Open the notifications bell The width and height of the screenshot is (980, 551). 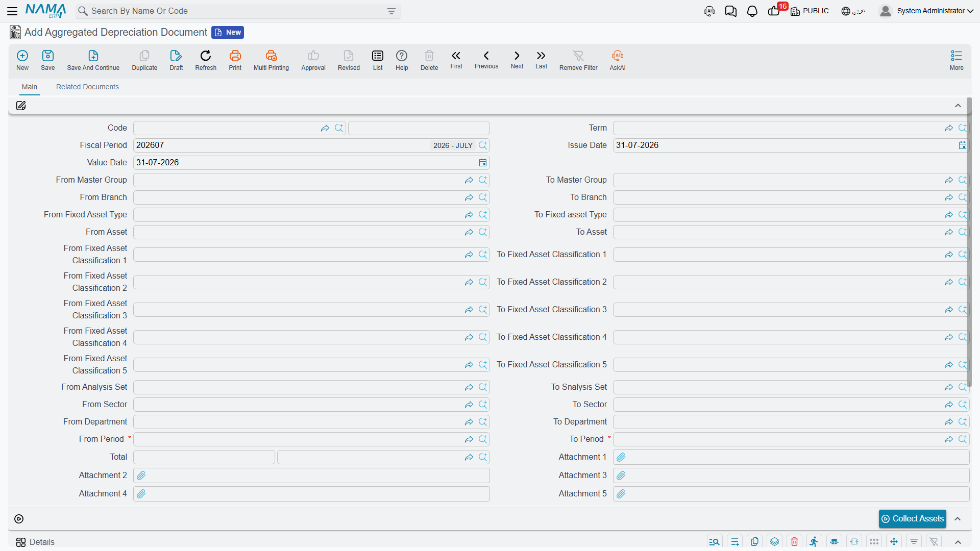[752, 11]
